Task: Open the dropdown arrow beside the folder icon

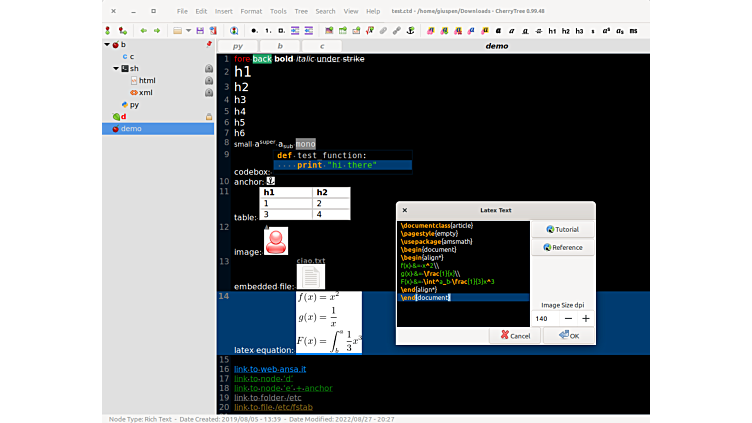Action: click(188, 30)
